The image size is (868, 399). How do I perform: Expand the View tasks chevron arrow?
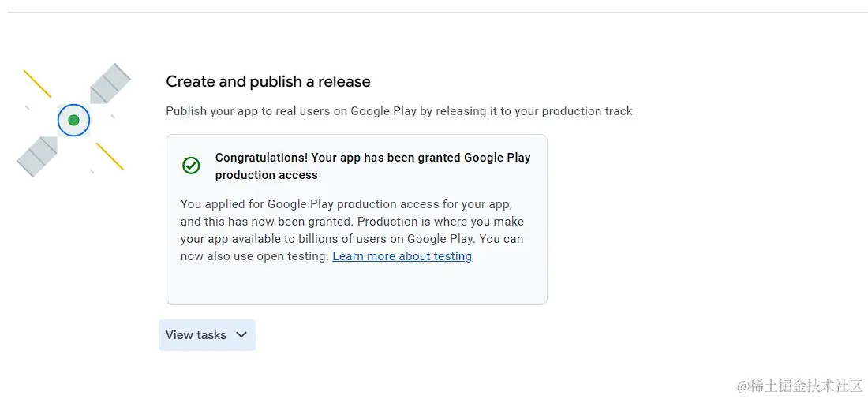(x=241, y=335)
